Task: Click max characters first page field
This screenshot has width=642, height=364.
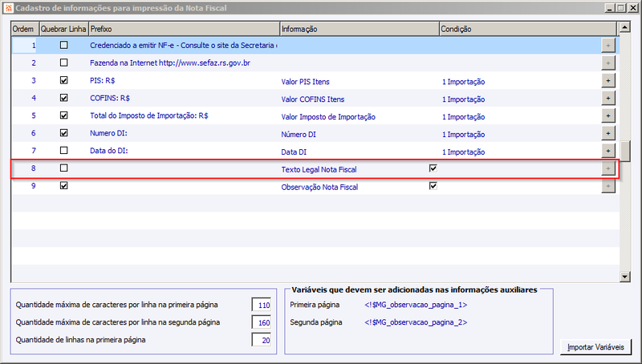Action: tap(262, 305)
